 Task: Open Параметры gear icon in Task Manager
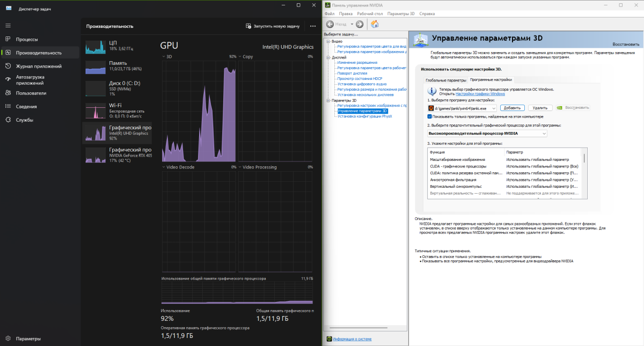8,338
